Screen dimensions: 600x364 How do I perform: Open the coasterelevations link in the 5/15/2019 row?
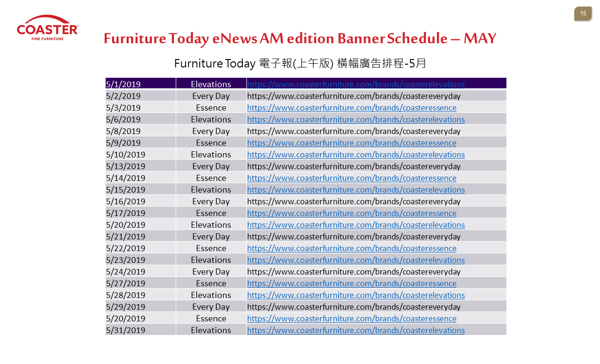click(x=356, y=190)
